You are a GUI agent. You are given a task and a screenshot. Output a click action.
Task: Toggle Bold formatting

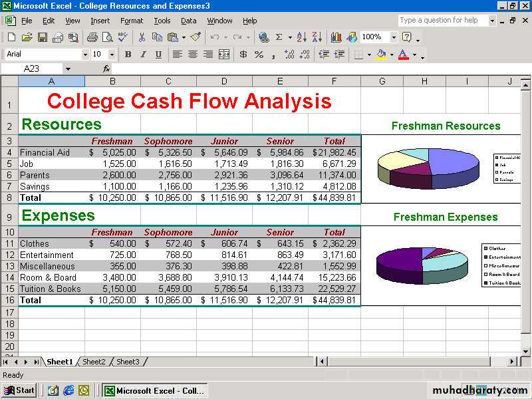click(128, 55)
